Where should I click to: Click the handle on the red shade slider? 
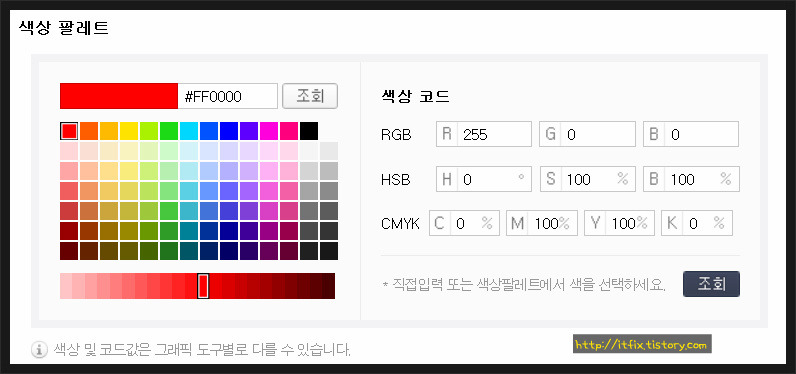click(203, 286)
